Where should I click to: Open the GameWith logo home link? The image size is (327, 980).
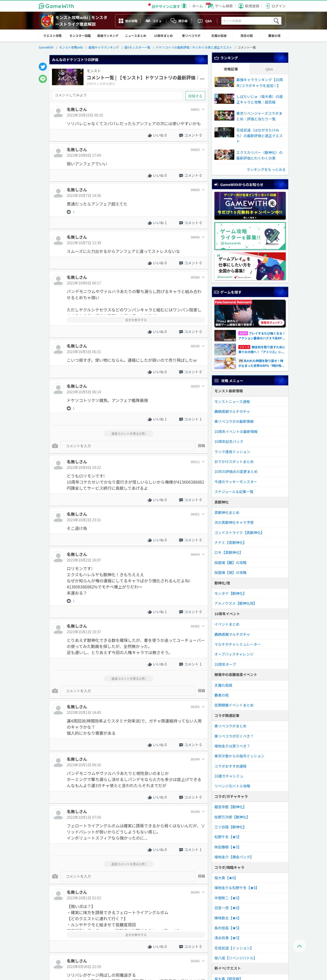(x=56, y=6)
